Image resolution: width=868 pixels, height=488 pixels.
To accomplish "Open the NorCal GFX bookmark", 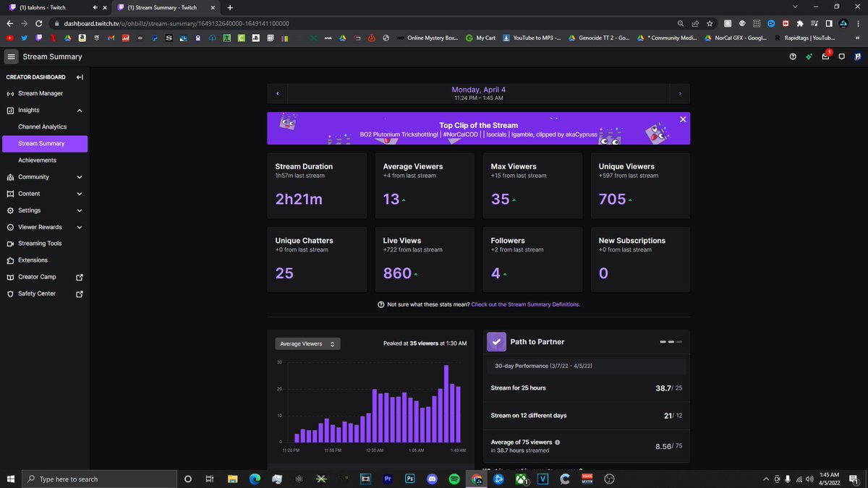I will tap(735, 38).
